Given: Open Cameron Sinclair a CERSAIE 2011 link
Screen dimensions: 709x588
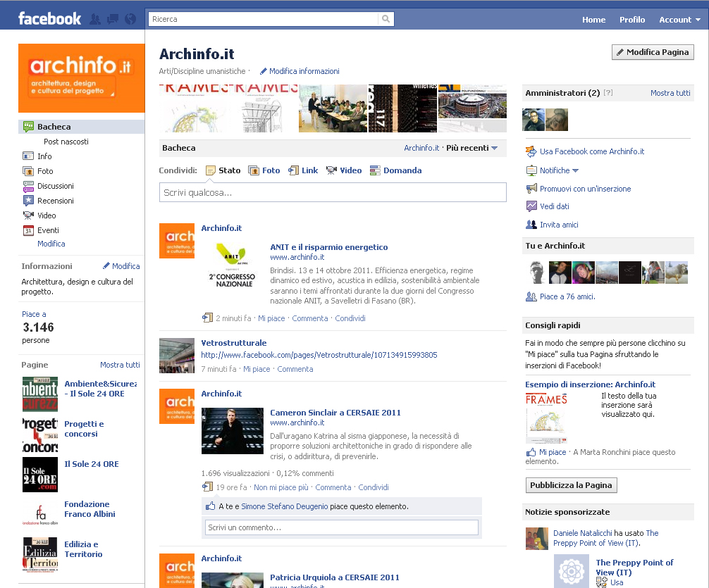Looking at the screenshot, I should coord(335,412).
